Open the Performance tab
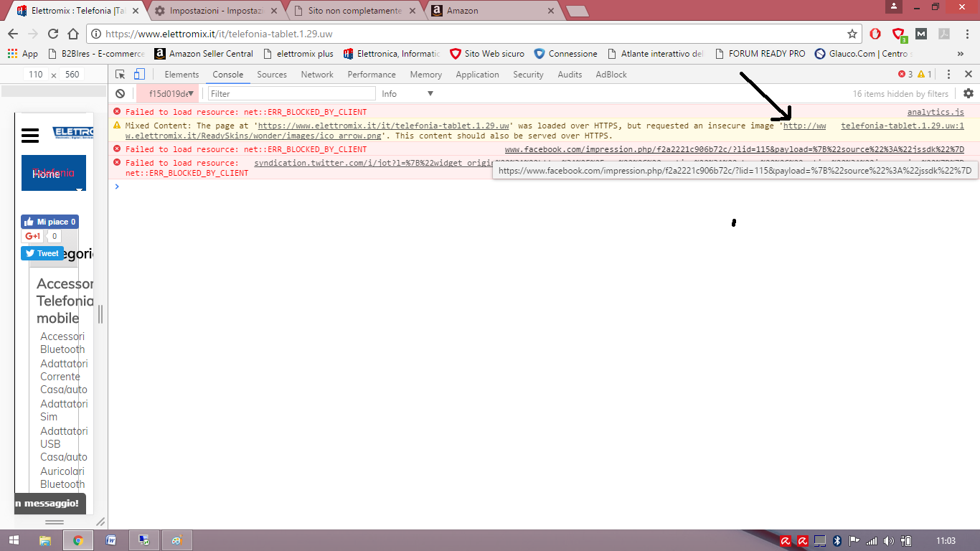This screenshot has width=980, height=551. click(372, 75)
